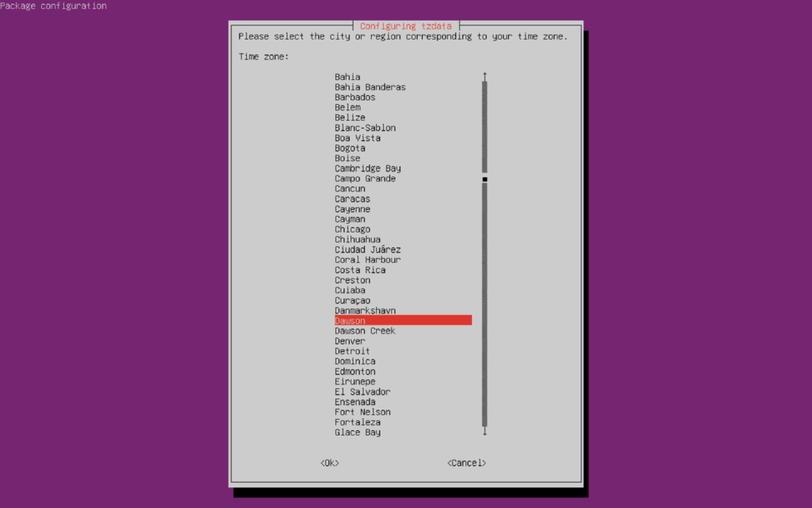Confirm selection with the Ok button
The width and height of the screenshot is (812, 508).
(328, 462)
